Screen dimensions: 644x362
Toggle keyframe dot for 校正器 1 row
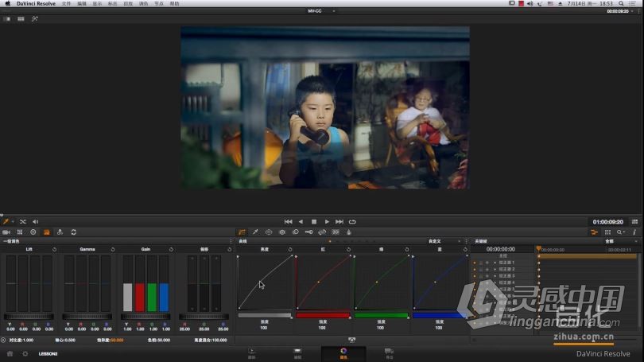(475, 263)
